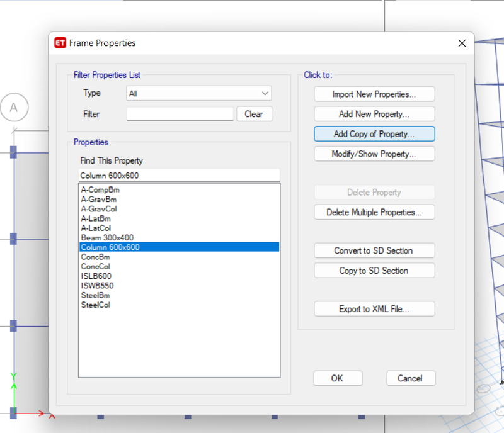Click the ETABS logo icon in title bar
504x433 pixels.
(60, 43)
